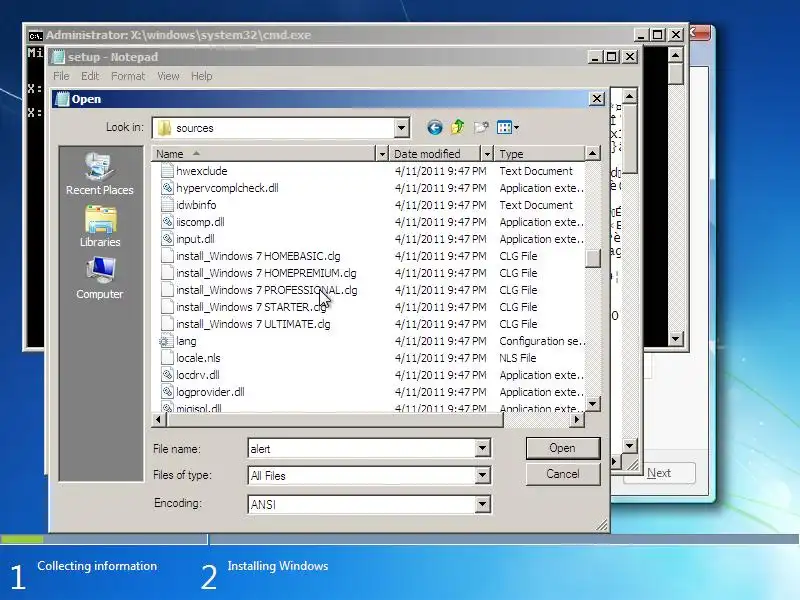Open Notepad File menu

pos(61,76)
